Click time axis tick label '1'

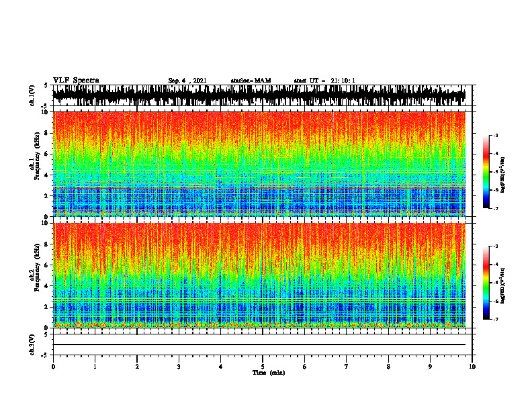tap(95, 367)
